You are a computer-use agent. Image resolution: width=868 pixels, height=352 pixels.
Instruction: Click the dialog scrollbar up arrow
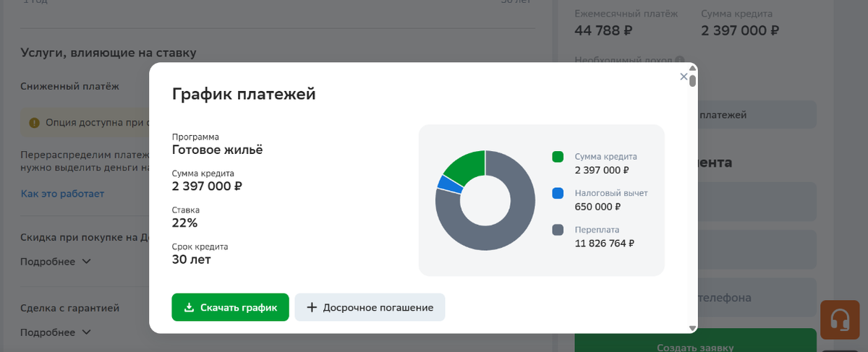pos(692,69)
